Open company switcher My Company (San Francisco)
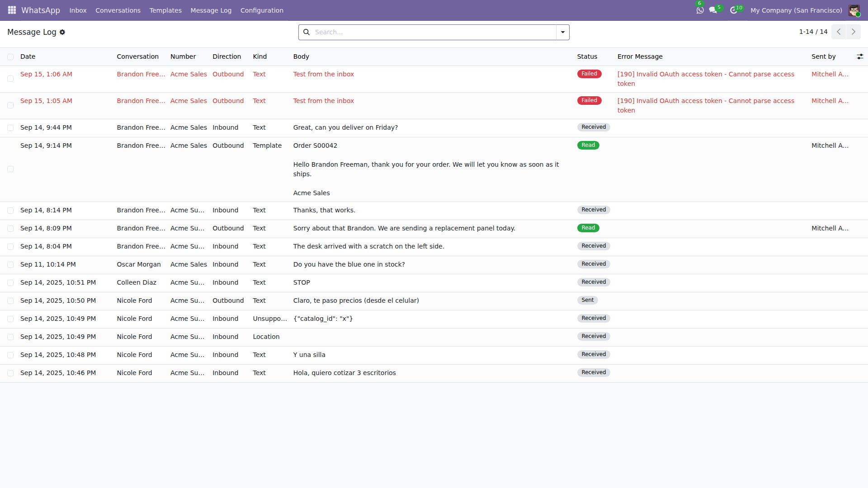This screenshot has height=488, width=868. click(796, 10)
